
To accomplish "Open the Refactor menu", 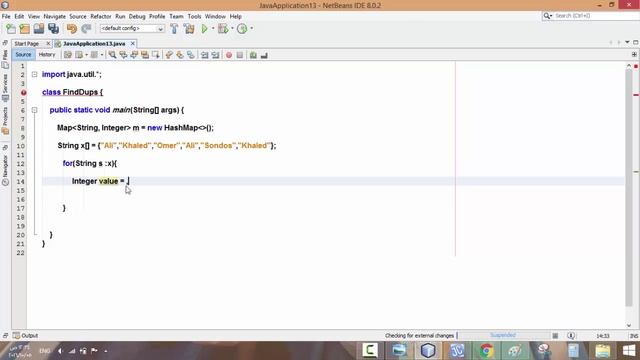I will (101, 16).
